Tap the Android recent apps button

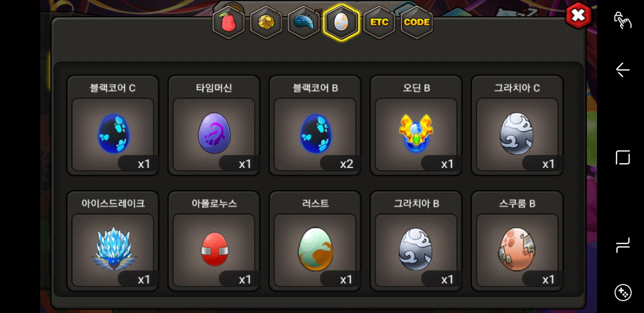tap(623, 245)
